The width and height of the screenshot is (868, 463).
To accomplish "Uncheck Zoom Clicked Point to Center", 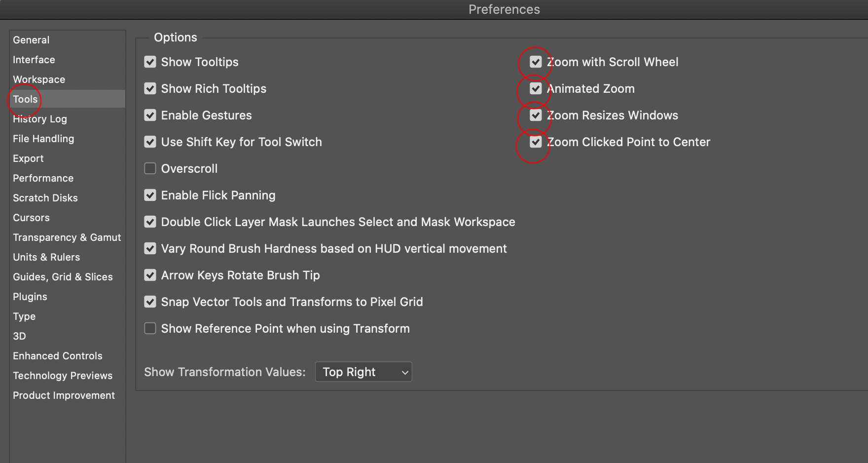I will [536, 142].
